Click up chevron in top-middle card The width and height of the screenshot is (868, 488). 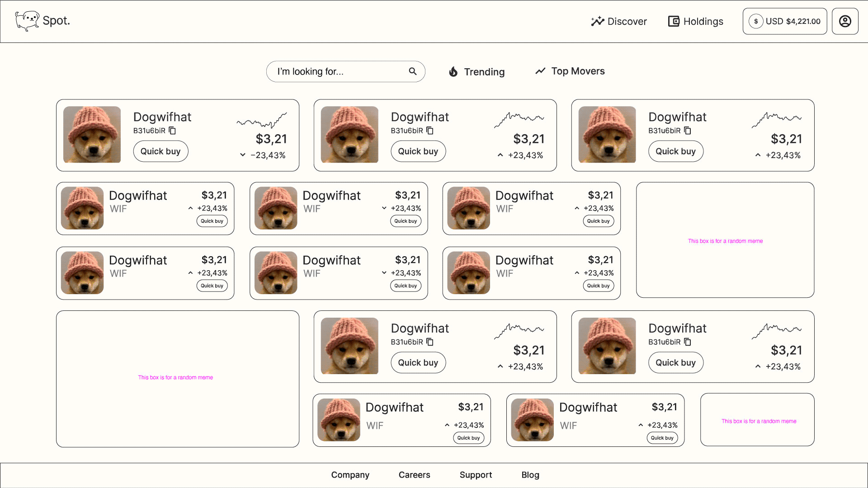coord(500,155)
